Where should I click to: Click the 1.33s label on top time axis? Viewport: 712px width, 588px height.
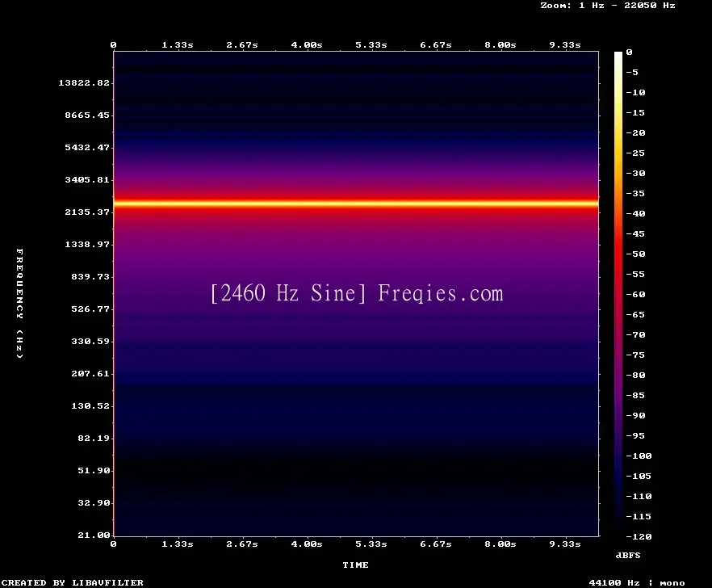click(x=178, y=45)
